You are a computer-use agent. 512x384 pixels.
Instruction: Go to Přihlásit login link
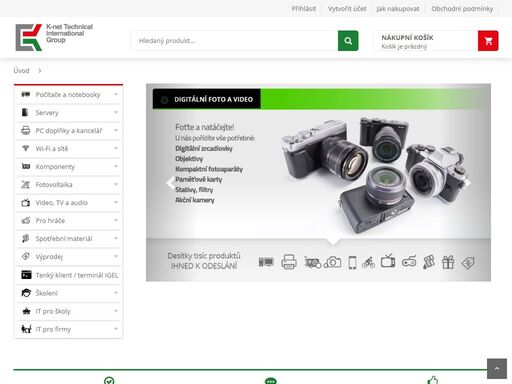tap(304, 9)
